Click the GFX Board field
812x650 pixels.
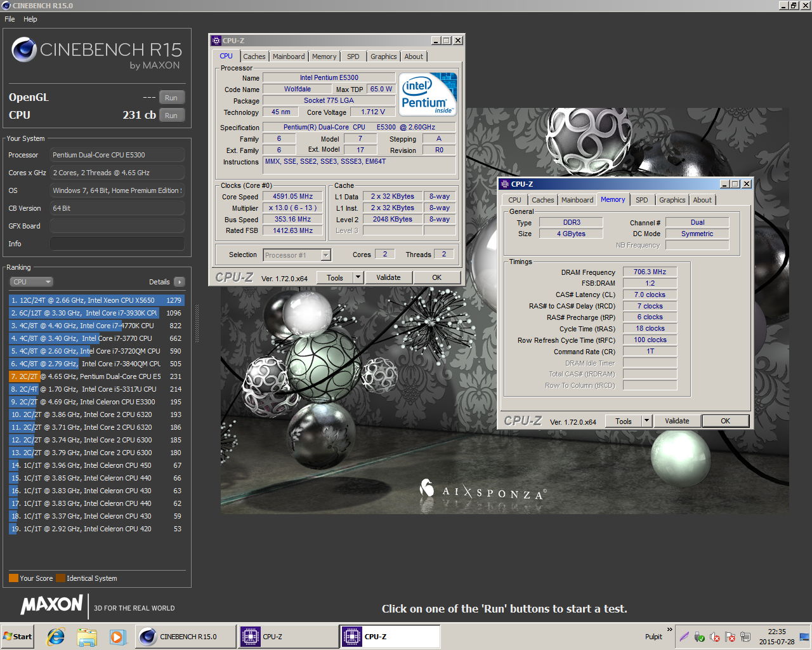tap(117, 226)
